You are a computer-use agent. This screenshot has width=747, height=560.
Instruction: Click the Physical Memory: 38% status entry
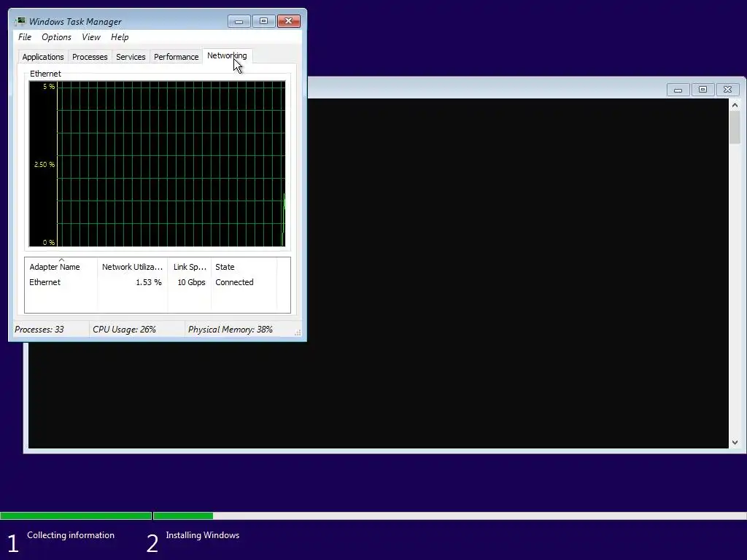pyautogui.click(x=230, y=329)
